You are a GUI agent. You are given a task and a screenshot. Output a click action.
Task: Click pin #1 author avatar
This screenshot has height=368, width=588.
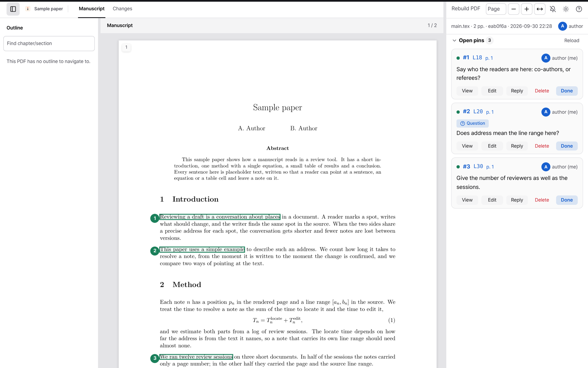tap(545, 58)
